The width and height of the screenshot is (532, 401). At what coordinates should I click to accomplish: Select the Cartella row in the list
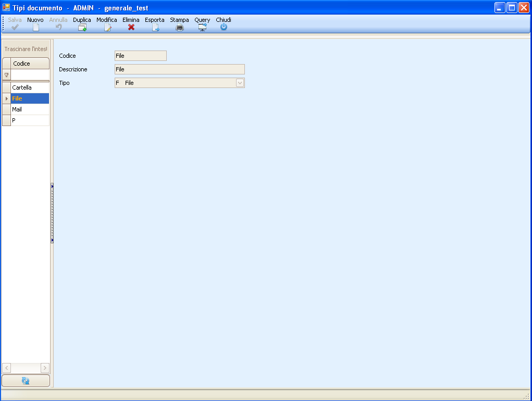point(30,87)
